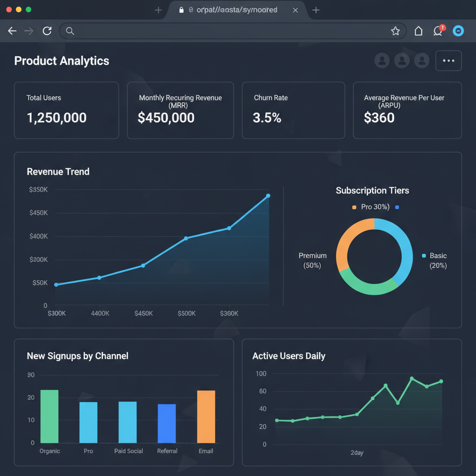Click the Active Users Daily heading
This screenshot has height=476, width=476.
[289, 356]
